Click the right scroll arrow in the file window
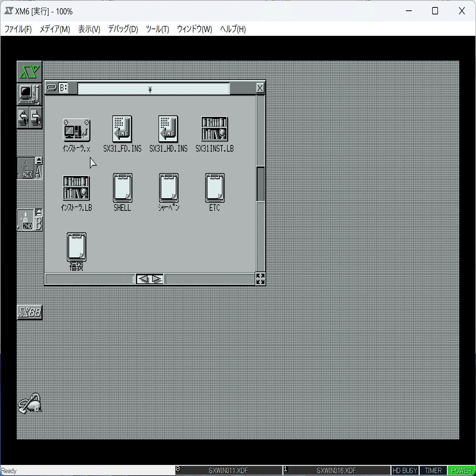Image resolution: width=476 pixels, height=476 pixels. click(158, 279)
